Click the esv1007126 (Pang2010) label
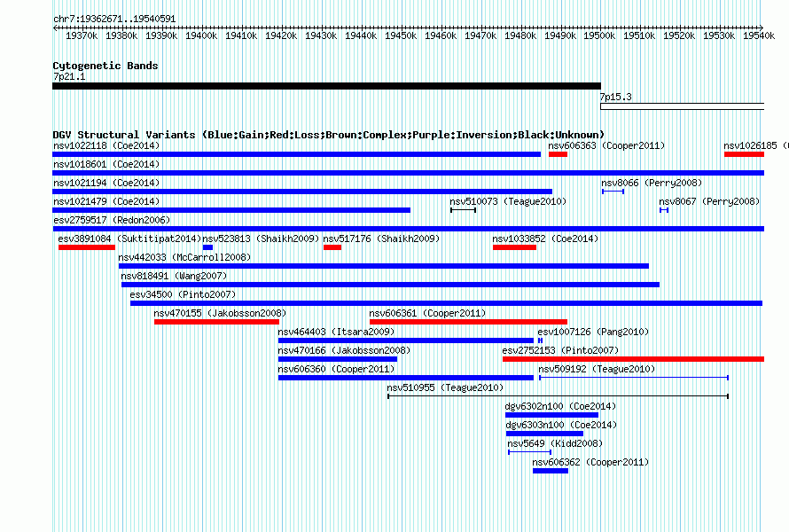 coord(593,332)
